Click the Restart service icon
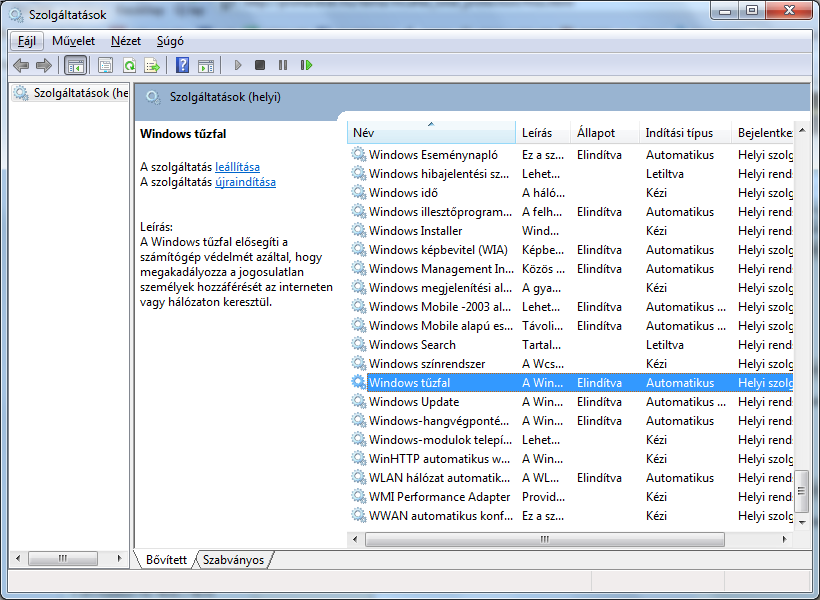The height and width of the screenshot is (600, 820). click(306, 65)
